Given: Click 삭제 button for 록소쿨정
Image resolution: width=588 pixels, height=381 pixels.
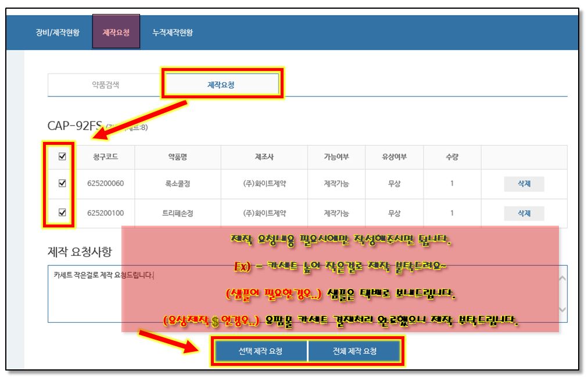Looking at the screenshot, I should pyautogui.click(x=524, y=184).
